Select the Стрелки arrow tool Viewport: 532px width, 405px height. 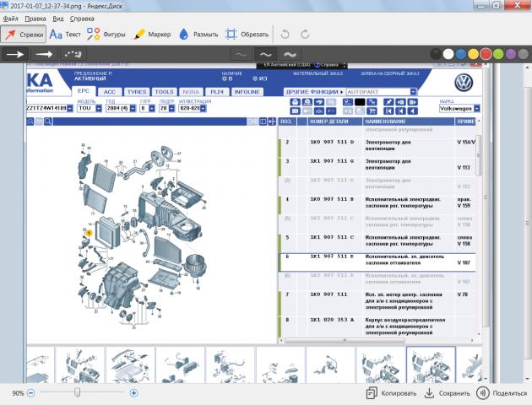click(24, 35)
